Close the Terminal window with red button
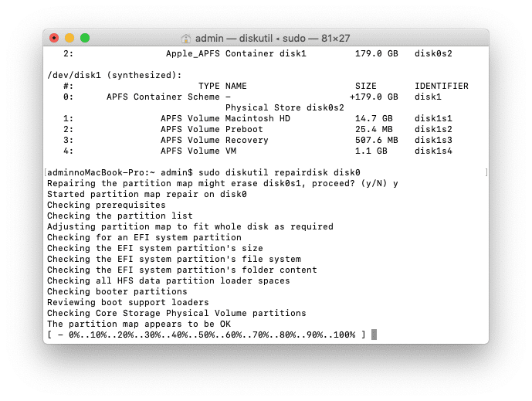 (x=54, y=38)
